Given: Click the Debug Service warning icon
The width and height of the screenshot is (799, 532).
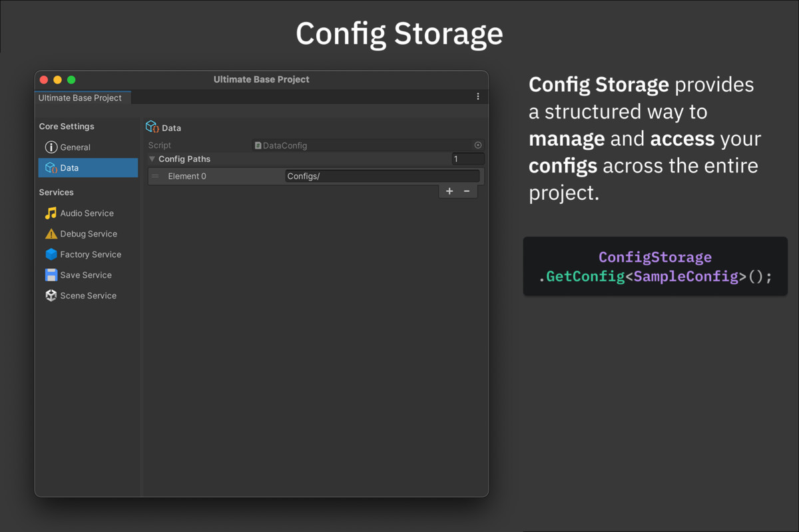Looking at the screenshot, I should 51,234.
